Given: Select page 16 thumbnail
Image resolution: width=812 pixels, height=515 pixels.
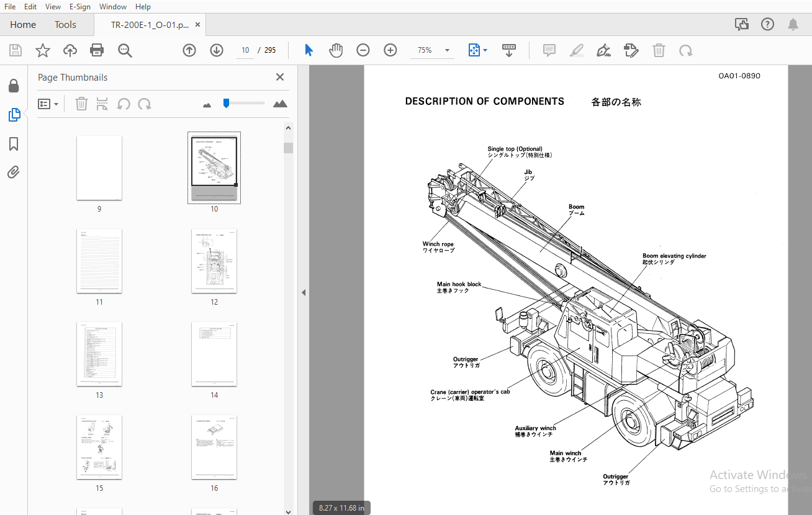Looking at the screenshot, I should coord(214,447).
